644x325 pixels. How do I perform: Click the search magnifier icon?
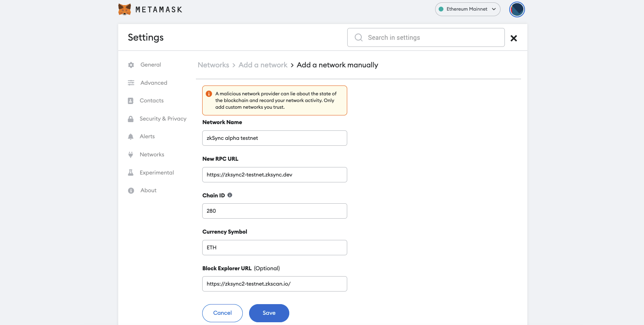click(x=359, y=37)
